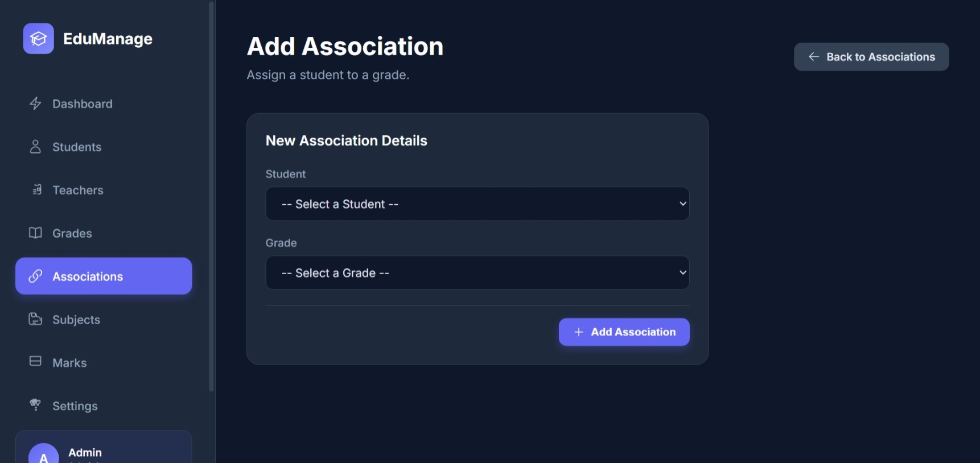Click the Admin user name label

pos(85,453)
